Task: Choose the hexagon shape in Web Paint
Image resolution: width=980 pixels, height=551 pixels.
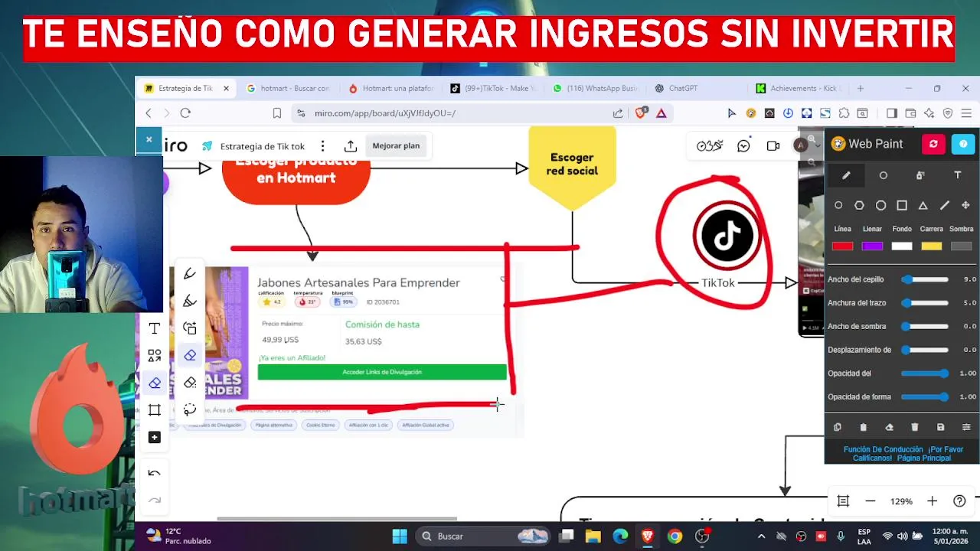Action: (x=859, y=205)
